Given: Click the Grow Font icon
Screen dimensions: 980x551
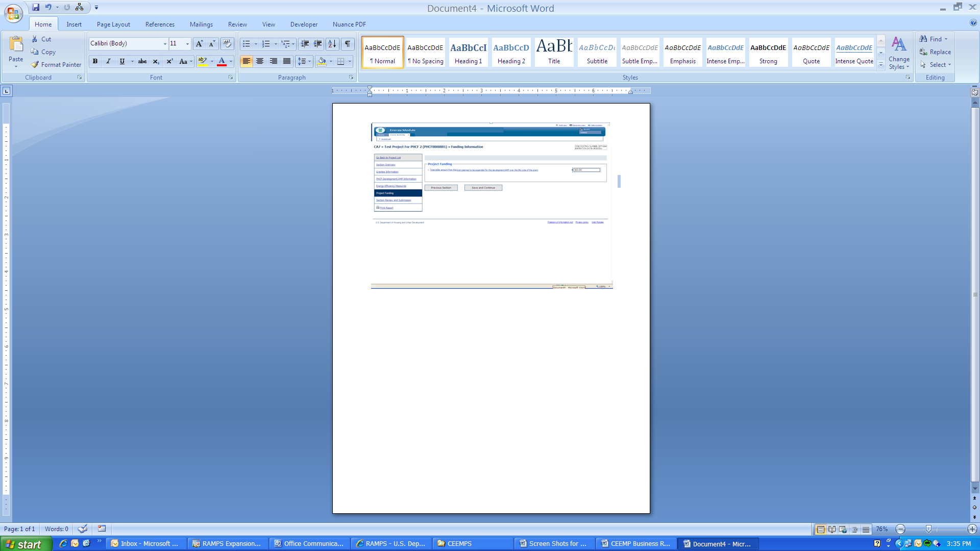Looking at the screenshot, I should coord(199,44).
